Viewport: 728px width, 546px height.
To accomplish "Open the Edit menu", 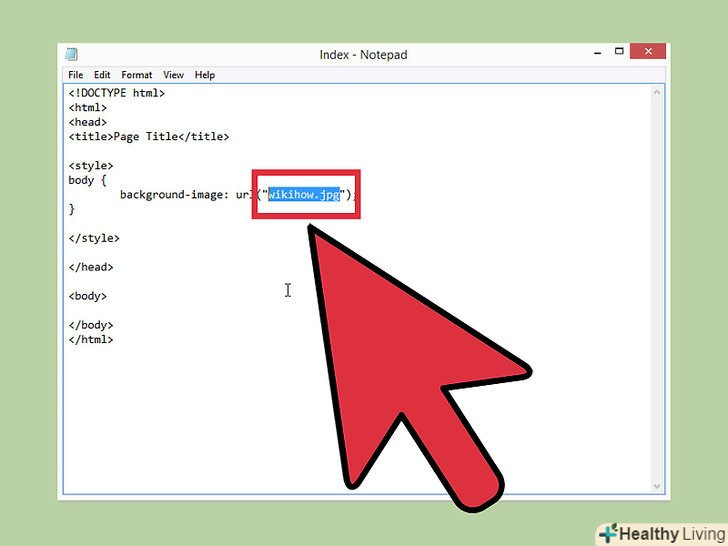I will (102, 75).
